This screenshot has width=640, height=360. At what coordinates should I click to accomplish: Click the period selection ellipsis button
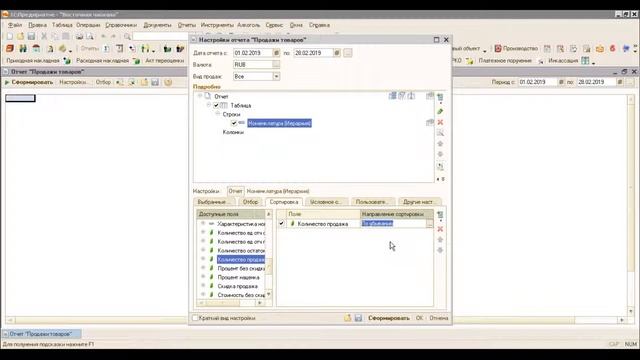(x=348, y=53)
